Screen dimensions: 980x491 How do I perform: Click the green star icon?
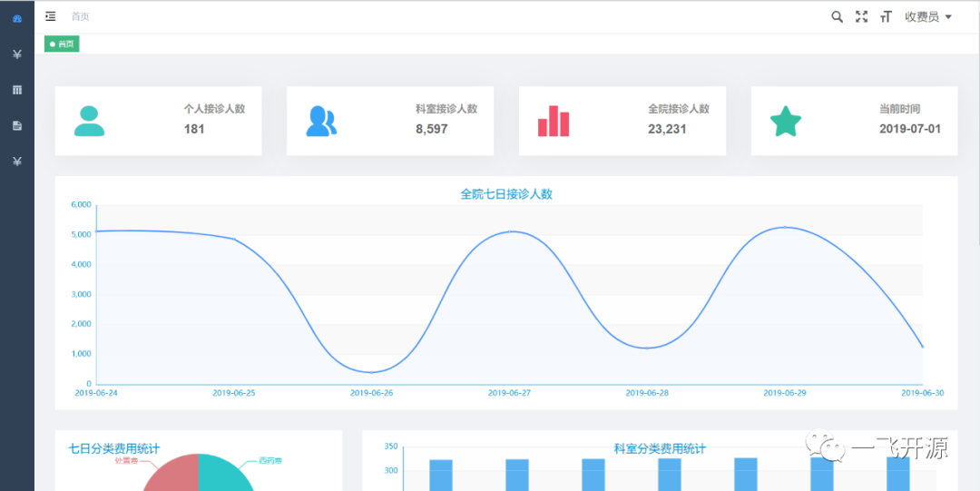pos(786,122)
